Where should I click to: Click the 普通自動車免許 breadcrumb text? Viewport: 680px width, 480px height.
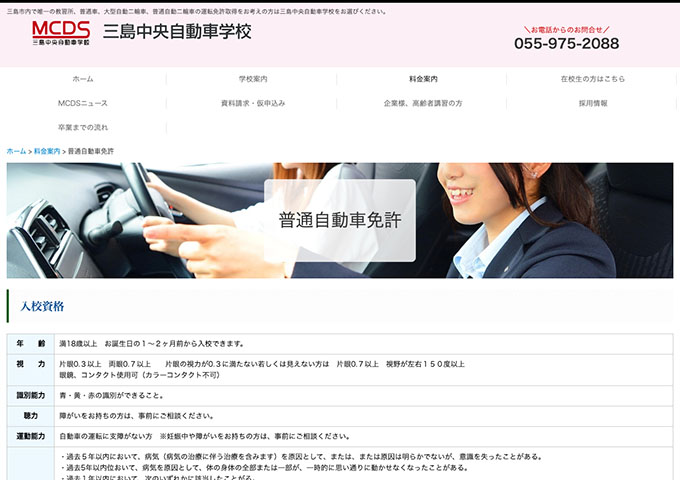click(x=91, y=151)
